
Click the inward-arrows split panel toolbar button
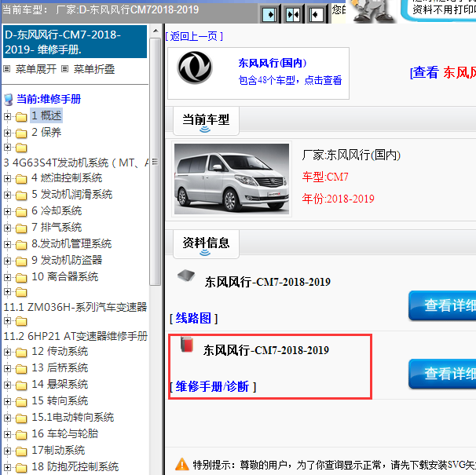pos(293,14)
